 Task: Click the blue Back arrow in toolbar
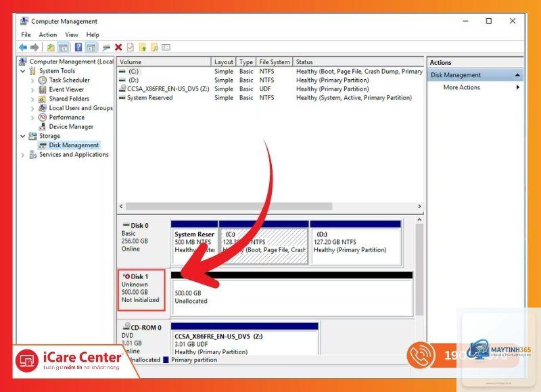pyautogui.click(x=23, y=47)
